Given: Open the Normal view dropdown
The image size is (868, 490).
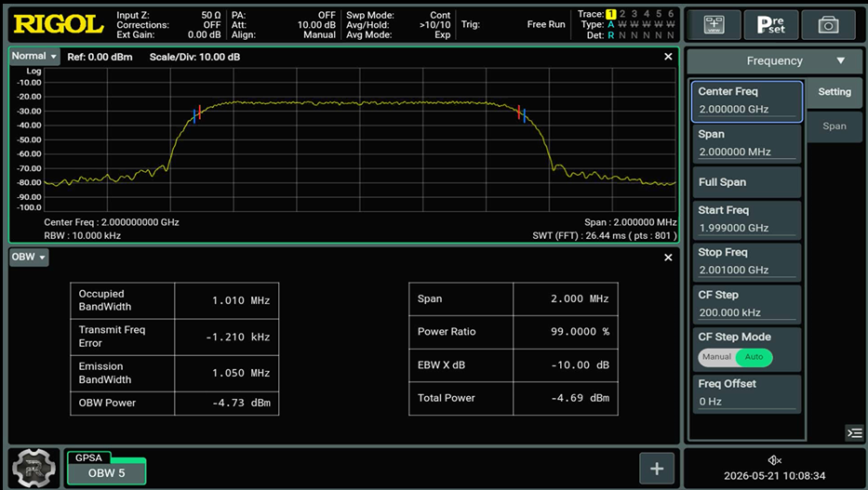Looking at the screenshot, I should (34, 57).
